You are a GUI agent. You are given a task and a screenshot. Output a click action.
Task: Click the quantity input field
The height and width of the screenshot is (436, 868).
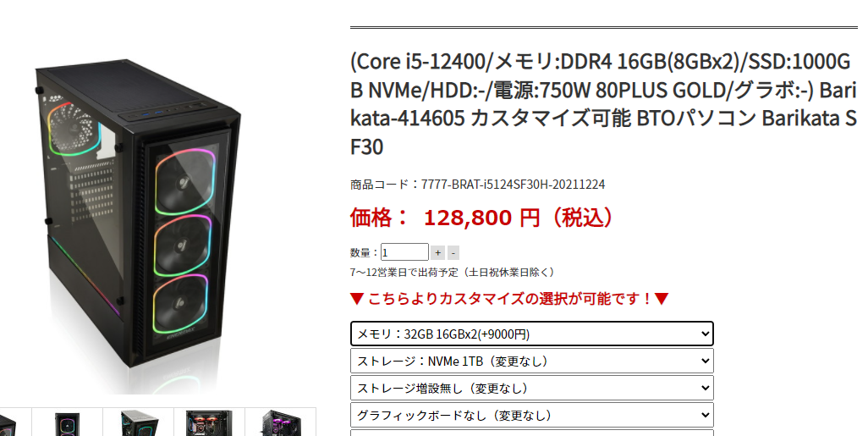(404, 252)
